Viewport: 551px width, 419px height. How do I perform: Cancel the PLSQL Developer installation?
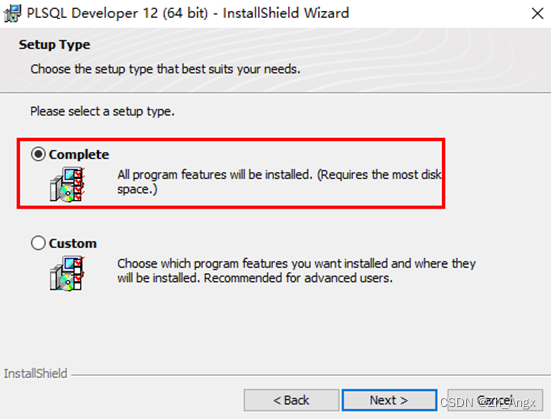tap(495, 400)
